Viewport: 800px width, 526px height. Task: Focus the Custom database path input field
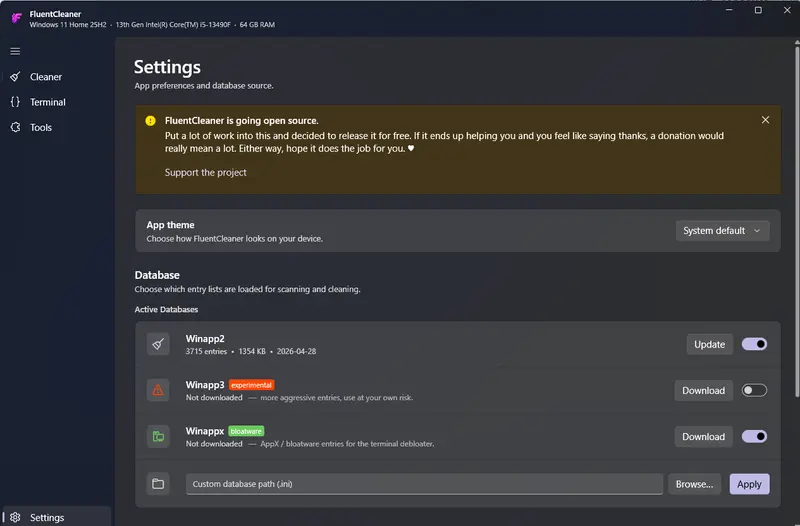pos(424,484)
